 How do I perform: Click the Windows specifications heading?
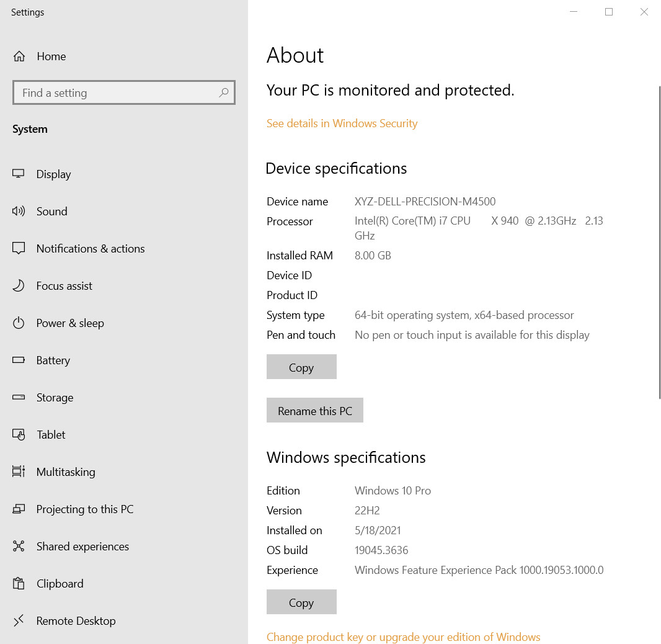[346, 457]
